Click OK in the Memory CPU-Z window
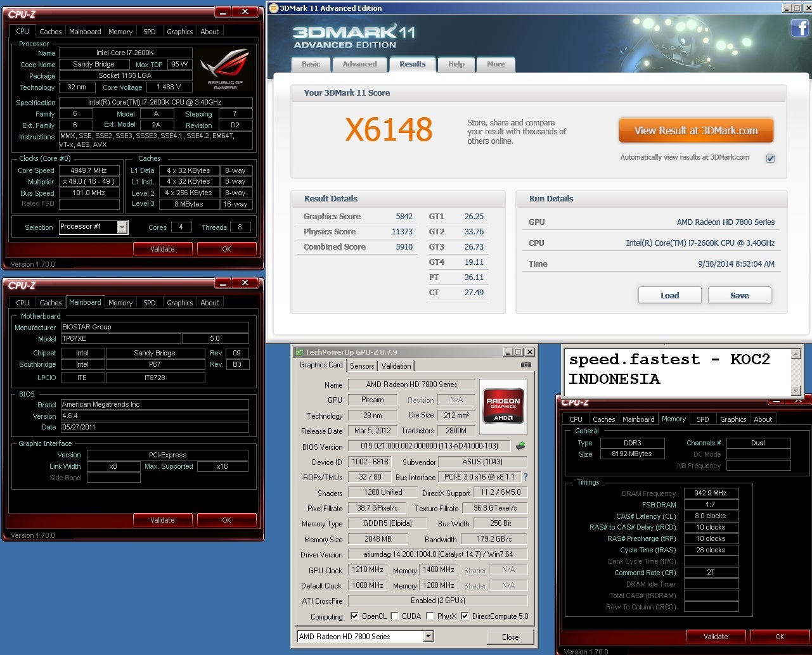 coord(780,637)
